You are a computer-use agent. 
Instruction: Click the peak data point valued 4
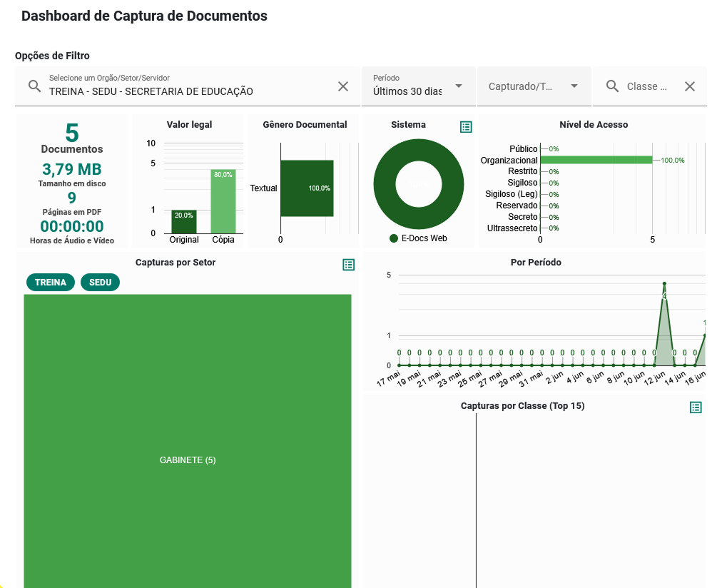(x=664, y=284)
